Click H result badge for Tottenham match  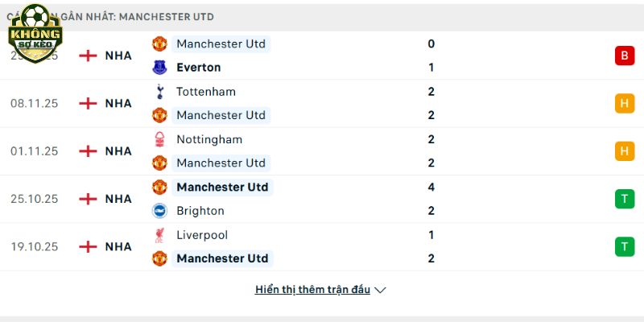click(624, 103)
